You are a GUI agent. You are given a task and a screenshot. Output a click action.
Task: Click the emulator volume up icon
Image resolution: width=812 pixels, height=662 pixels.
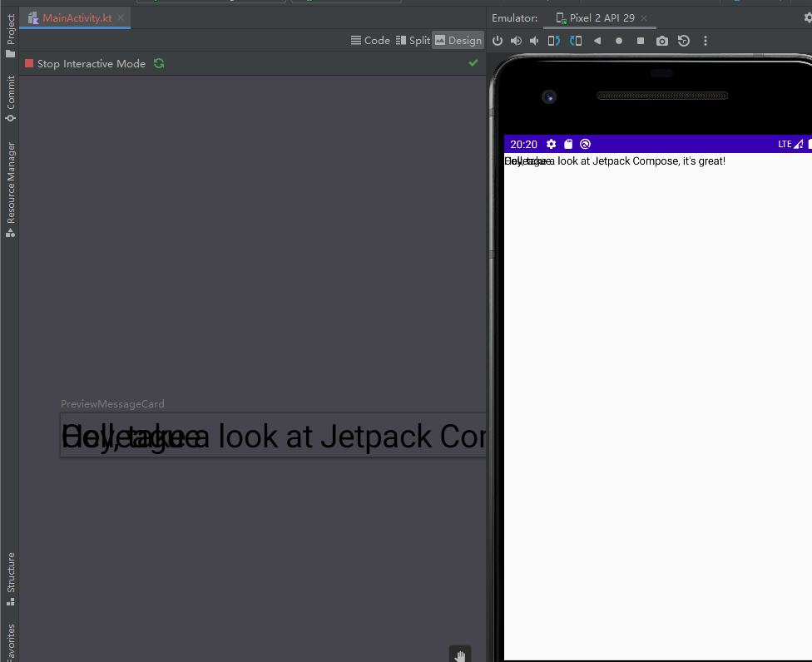click(x=516, y=40)
